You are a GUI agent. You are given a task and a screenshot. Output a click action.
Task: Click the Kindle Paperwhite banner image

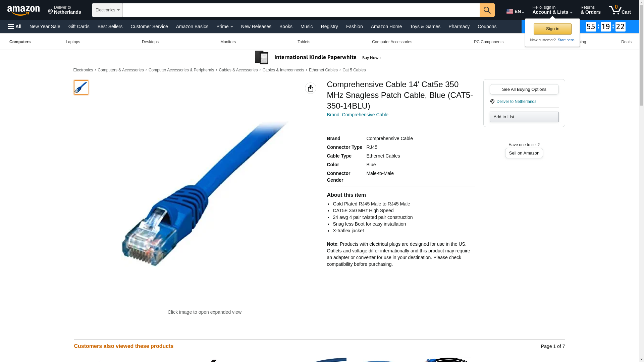(x=318, y=58)
